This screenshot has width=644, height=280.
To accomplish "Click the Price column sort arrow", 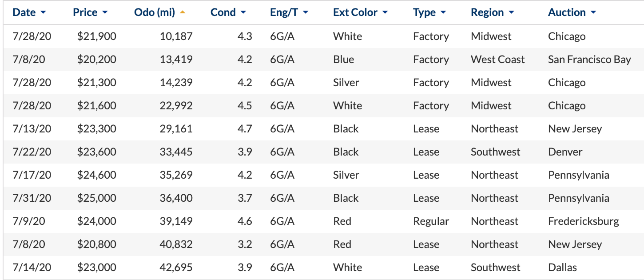I will pos(105,13).
